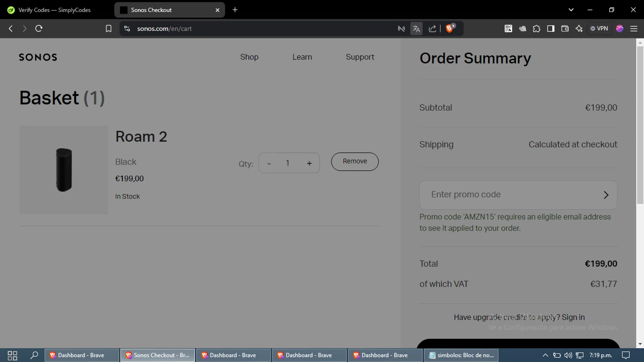Increase quantity with plus button
The image size is (644, 362).
(309, 163)
